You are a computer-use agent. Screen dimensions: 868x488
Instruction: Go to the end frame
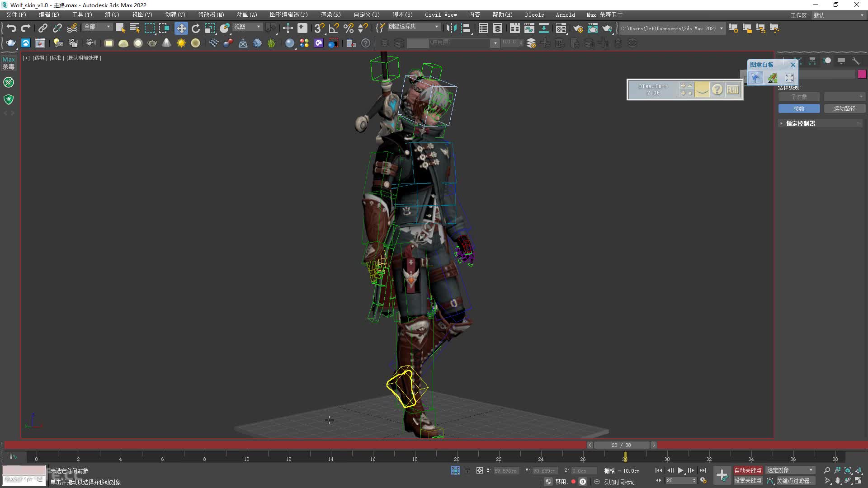[703, 470]
